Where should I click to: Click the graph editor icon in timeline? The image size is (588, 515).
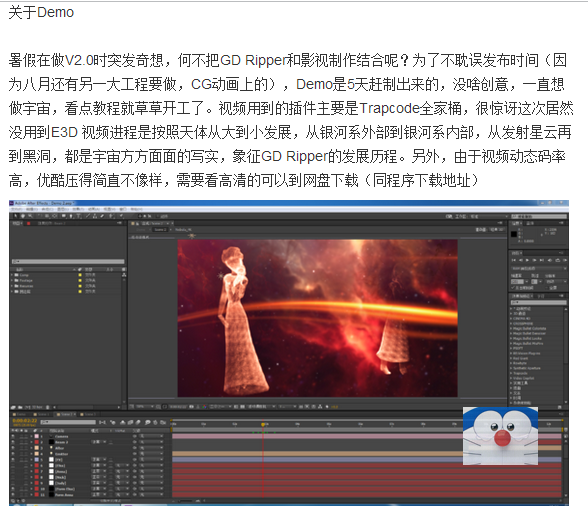(163, 422)
